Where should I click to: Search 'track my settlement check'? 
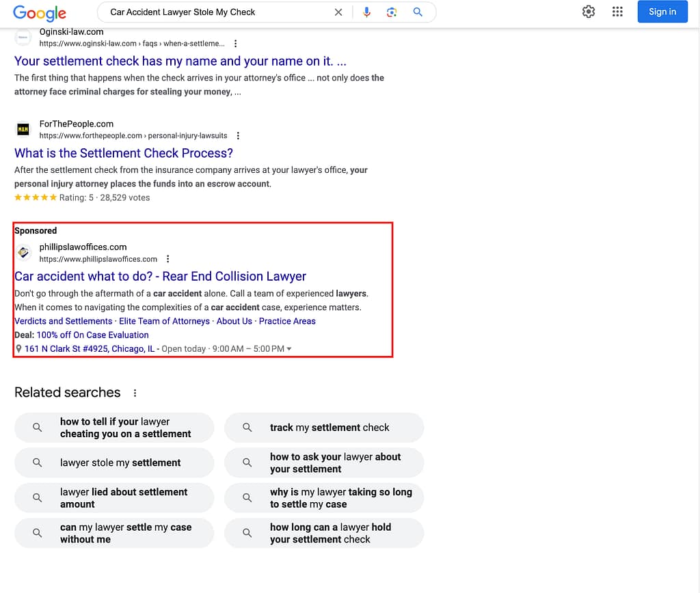(324, 428)
